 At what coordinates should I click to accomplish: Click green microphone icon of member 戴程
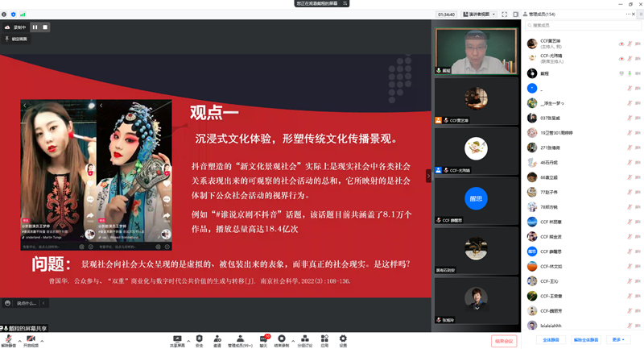630,73
